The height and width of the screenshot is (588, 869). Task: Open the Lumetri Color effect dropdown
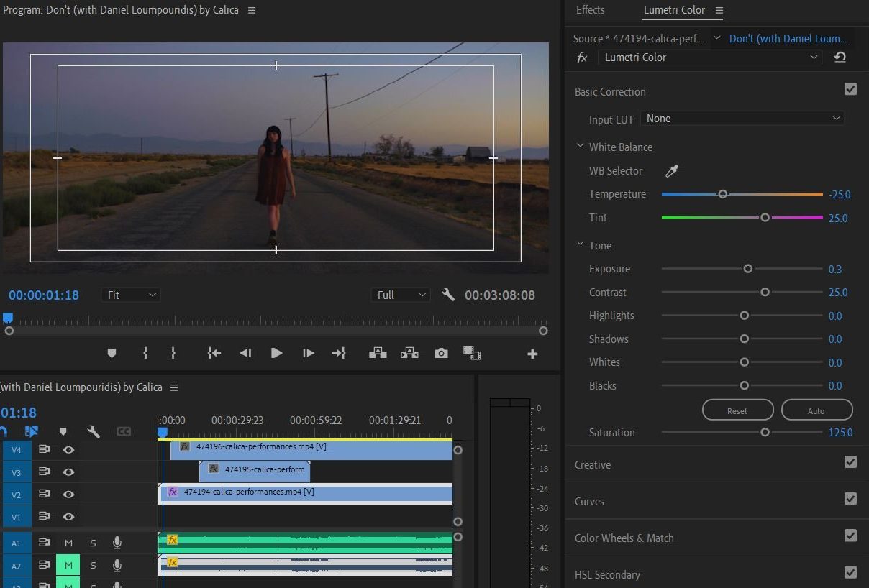[710, 58]
